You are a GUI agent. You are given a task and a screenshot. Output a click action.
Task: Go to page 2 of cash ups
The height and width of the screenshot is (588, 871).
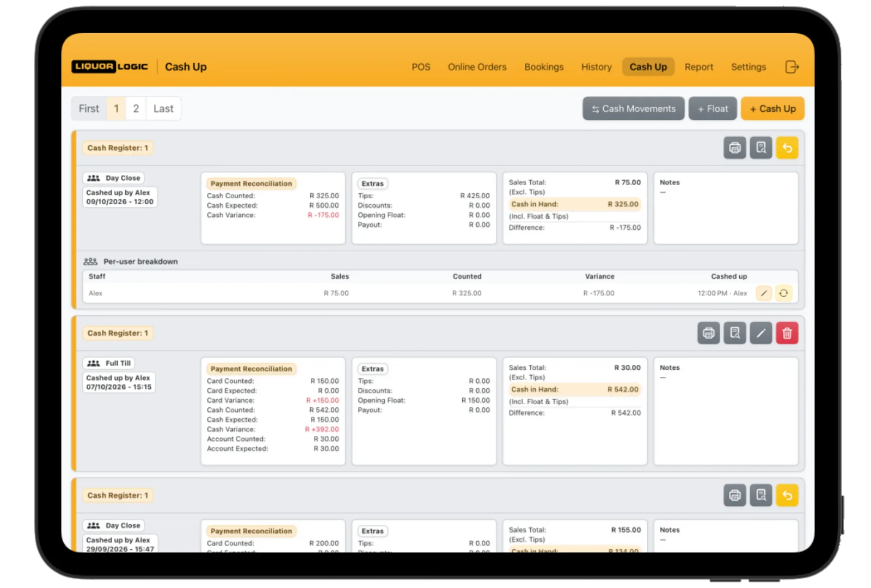point(136,108)
